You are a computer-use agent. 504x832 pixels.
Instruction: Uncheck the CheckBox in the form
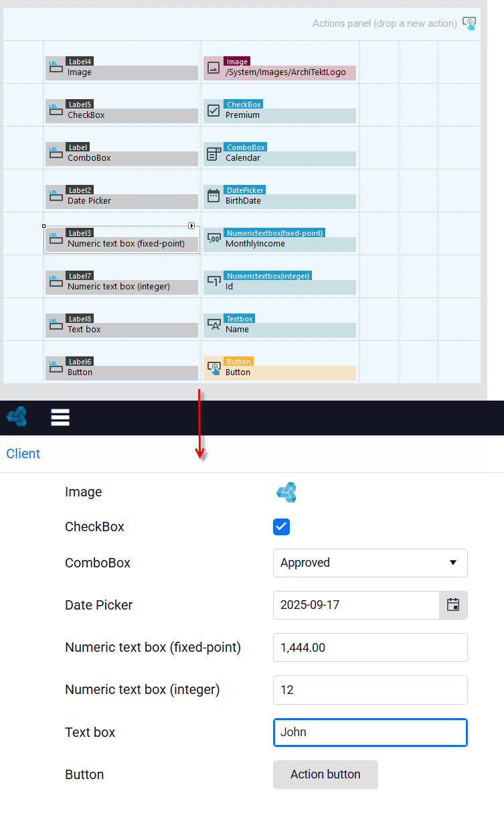click(281, 527)
